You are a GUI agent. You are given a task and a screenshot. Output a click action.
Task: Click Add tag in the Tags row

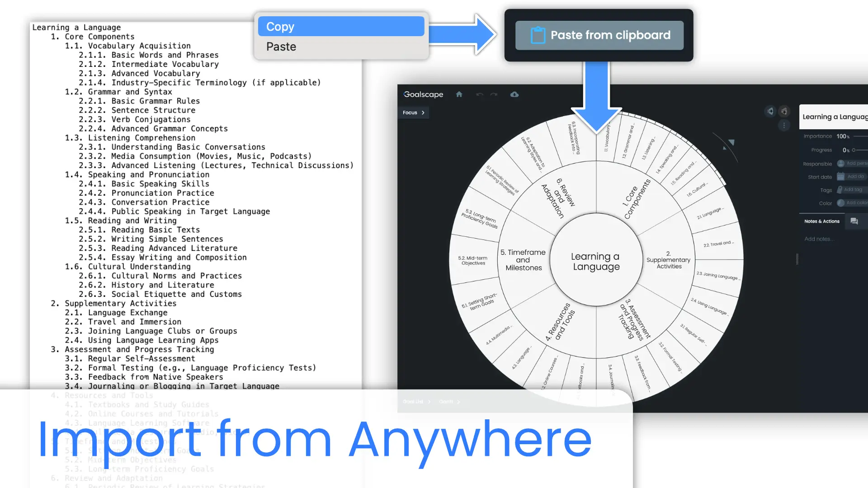[853, 190]
